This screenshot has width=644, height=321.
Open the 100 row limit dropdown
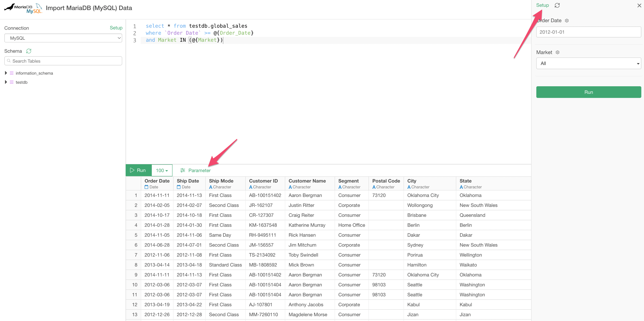[162, 170]
